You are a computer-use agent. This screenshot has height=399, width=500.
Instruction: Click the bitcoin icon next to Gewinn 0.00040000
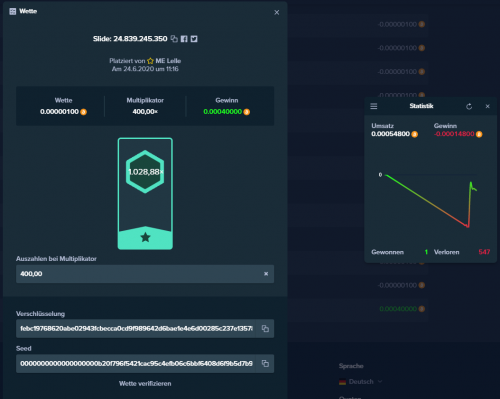point(247,112)
